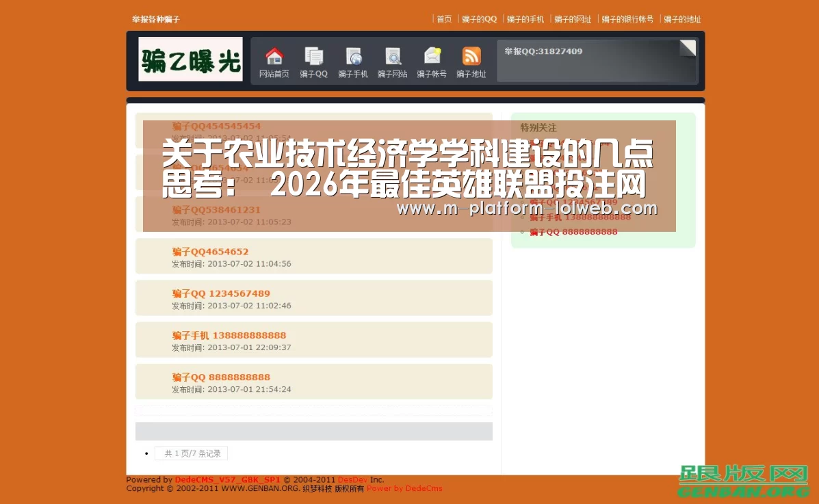Click the 举报QQ:31827409 text

(543, 51)
